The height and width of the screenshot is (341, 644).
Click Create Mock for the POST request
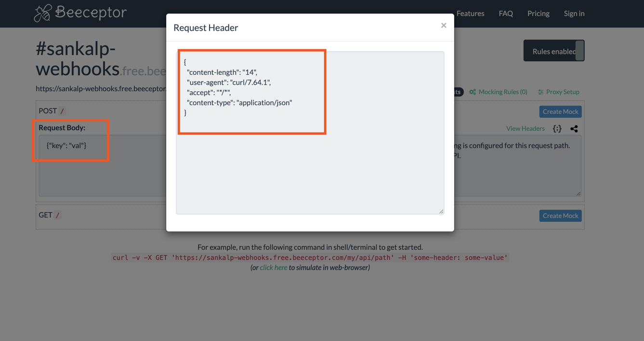(560, 112)
